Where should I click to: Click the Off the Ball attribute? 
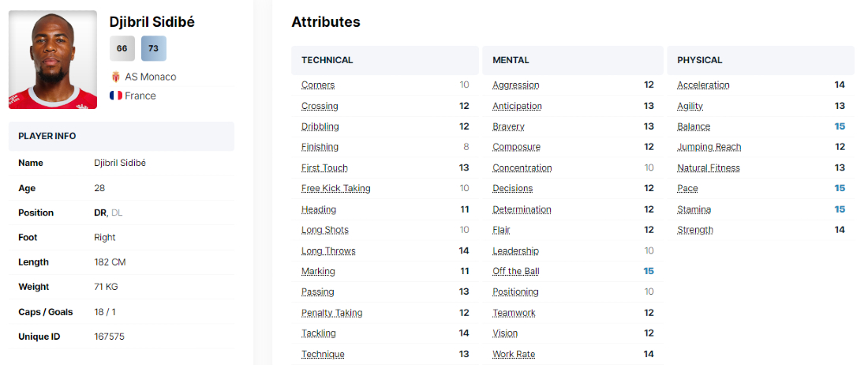click(x=516, y=271)
